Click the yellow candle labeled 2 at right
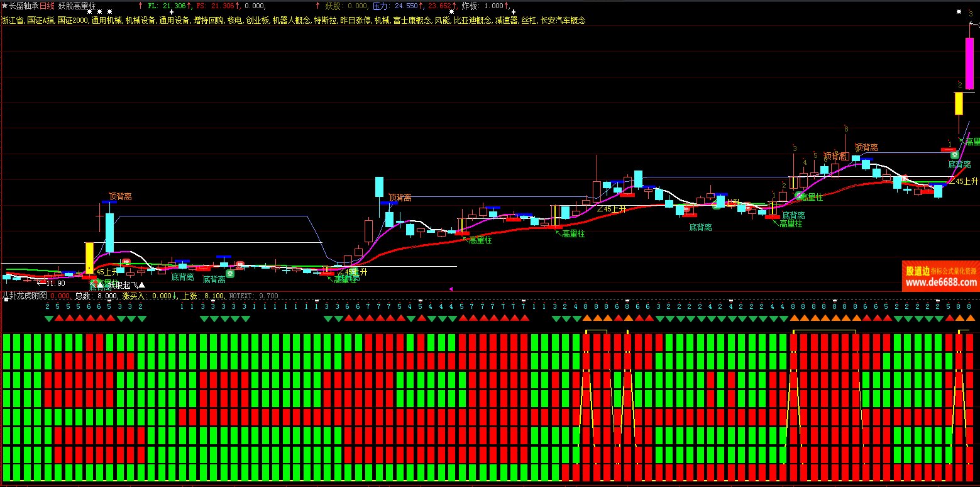980x487 pixels. [959, 103]
